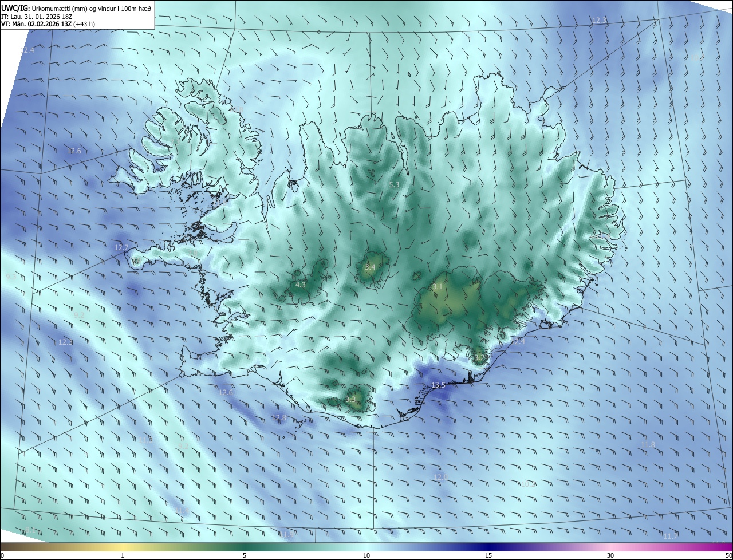Click the 'VT: Mán. 02.02.2026 13Z (+43 h)' line

point(48,24)
